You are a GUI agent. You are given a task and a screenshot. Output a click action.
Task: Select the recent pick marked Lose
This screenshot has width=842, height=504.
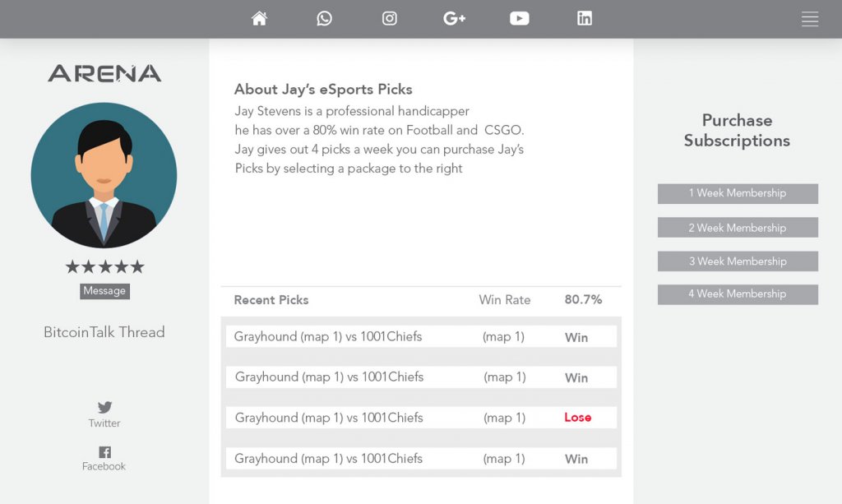[419, 418]
